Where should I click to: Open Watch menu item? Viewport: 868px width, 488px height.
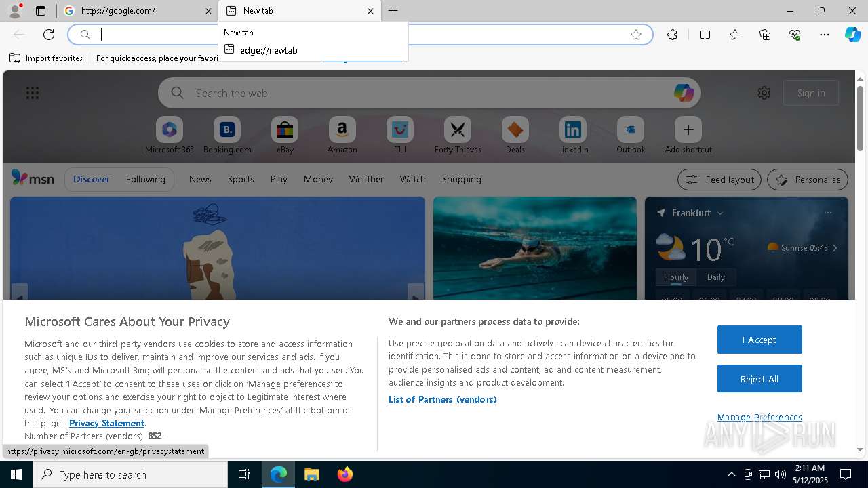[x=413, y=179]
